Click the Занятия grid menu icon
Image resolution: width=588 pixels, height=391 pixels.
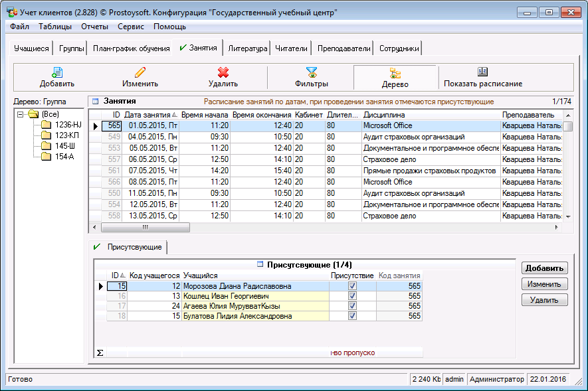pyautogui.click(x=95, y=102)
